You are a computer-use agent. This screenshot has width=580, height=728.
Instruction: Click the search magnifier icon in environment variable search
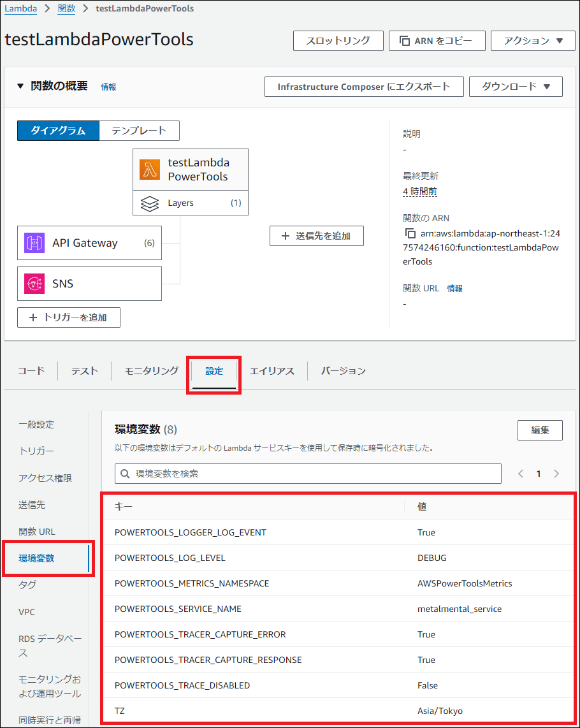pos(125,474)
